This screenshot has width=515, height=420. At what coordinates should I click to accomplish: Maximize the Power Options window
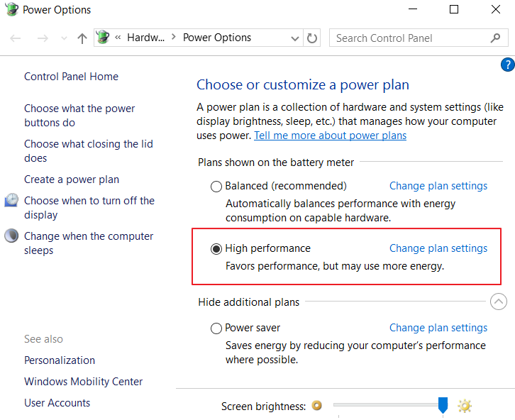pos(453,9)
